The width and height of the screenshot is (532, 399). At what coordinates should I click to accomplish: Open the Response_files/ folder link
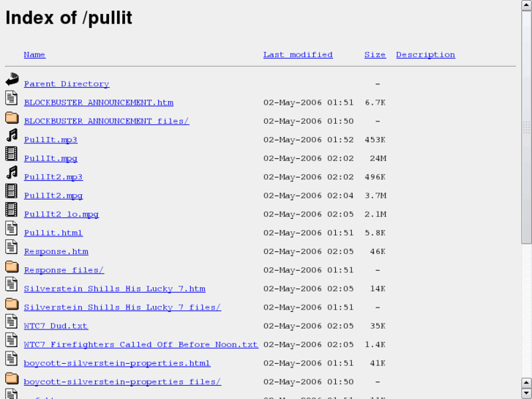click(x=64, y=270)
